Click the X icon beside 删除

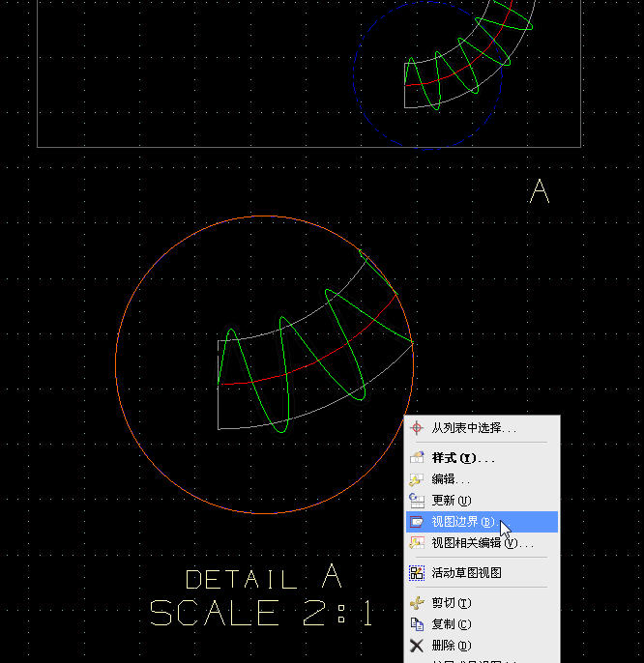pos(417,646)
